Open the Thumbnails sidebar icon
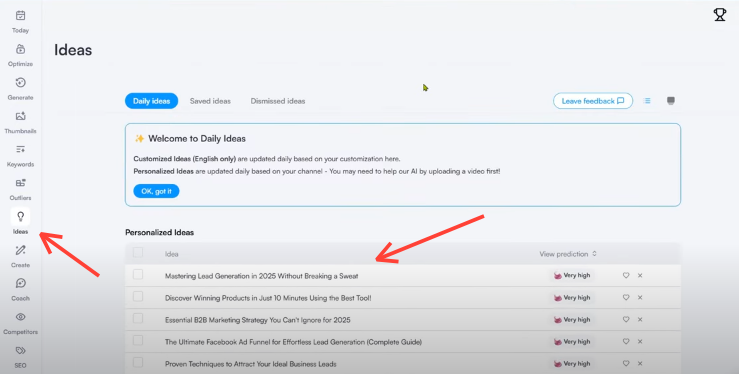 pyautogui.click(x=20, y=116)
